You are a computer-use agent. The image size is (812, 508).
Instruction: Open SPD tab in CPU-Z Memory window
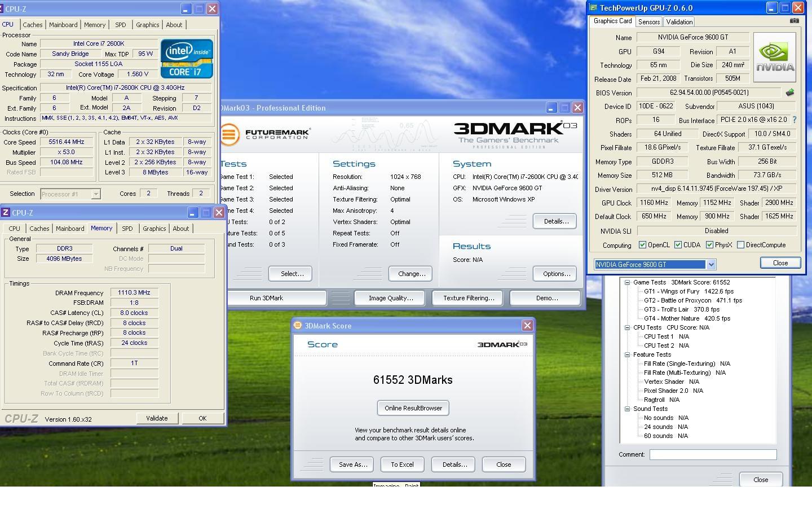click(x=127, y=229)
